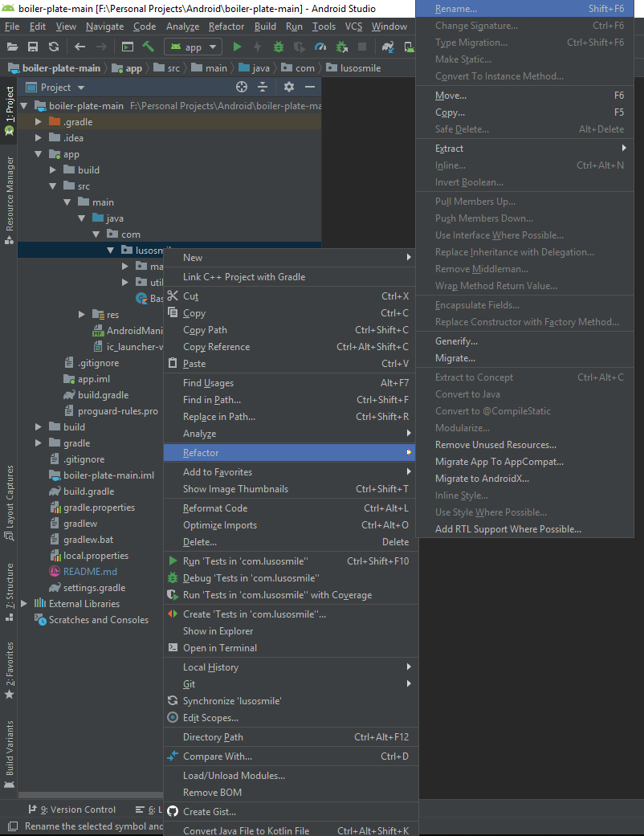The image size is (644, 836).
Task: Select Show in Explorer
Action: pyautogui.click(x=291, y=630)
